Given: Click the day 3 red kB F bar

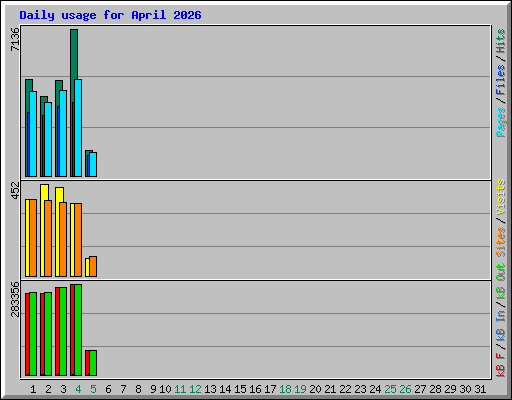Looking at the screenshot, I should (57, 331).
